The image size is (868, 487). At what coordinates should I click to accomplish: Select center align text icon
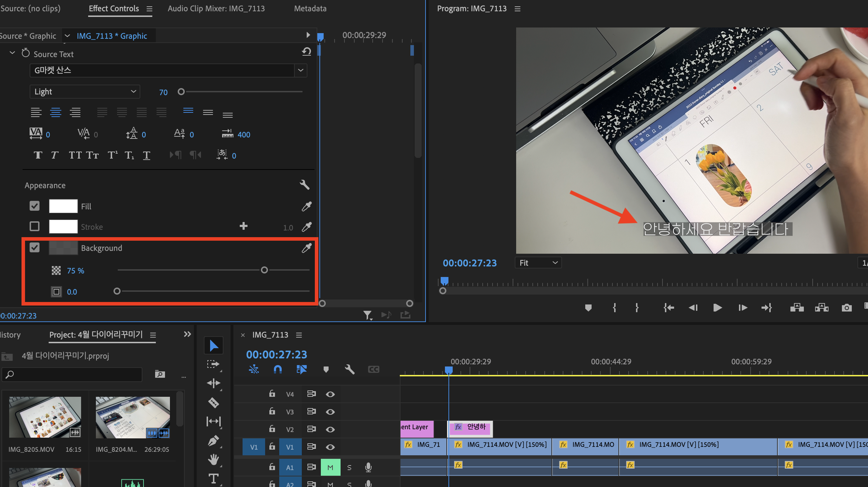click(56, 113)
